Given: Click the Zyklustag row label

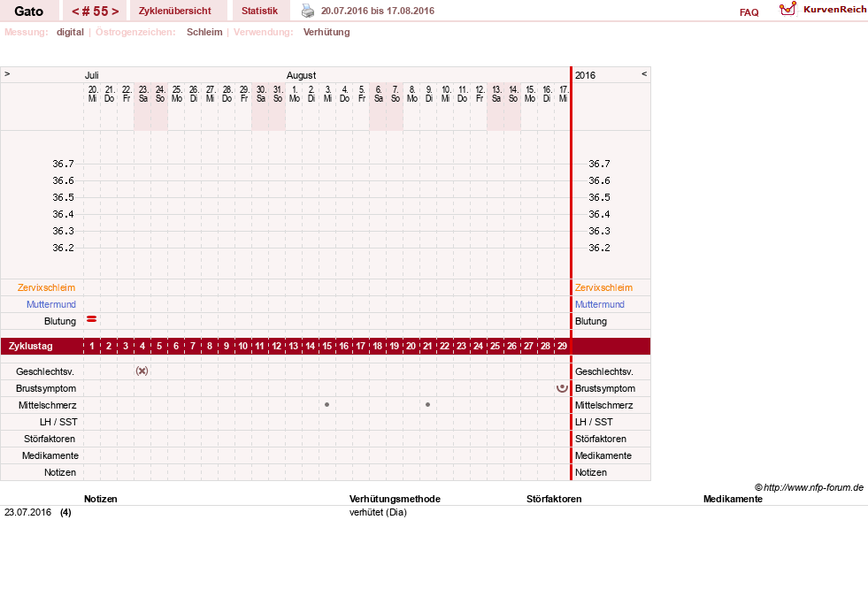Looking at the screenshot, I should [31, 347].
